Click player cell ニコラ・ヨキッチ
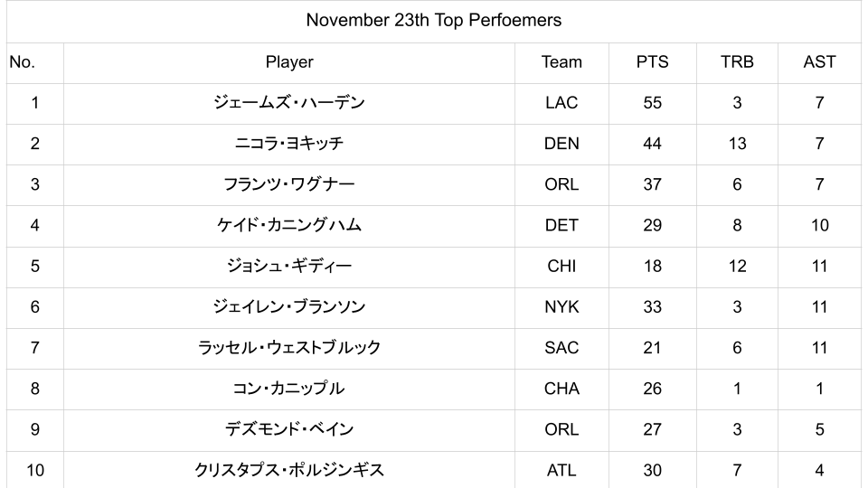The image size is (868, 488). coord(289,144)
